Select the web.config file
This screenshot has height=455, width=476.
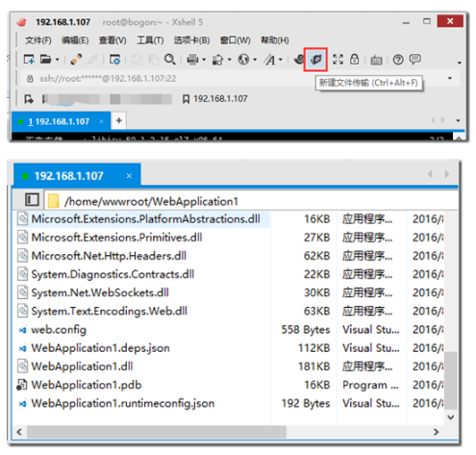pos(59,330)
